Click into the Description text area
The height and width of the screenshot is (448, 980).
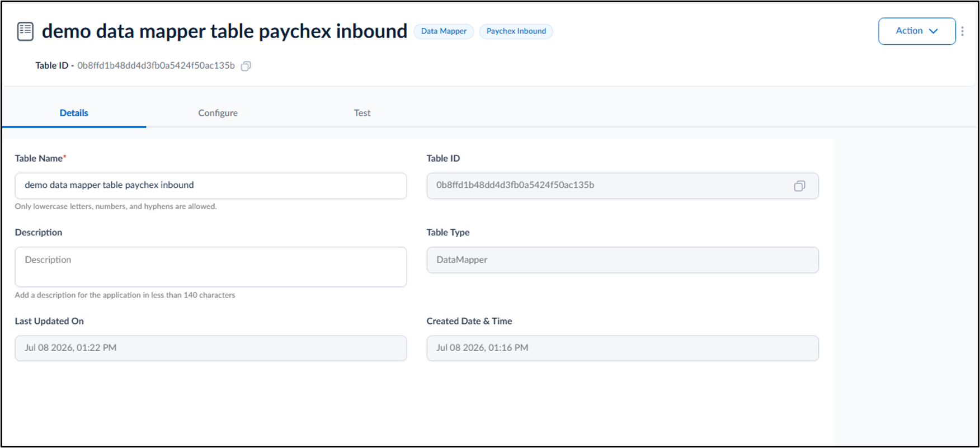(211, 267)
